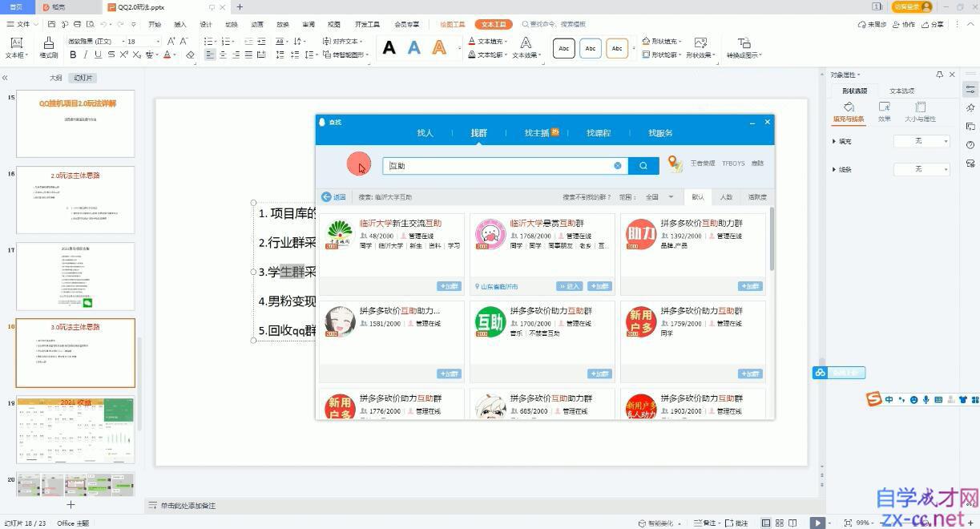Click the QQ search magnifier button
980x529 pixels.
(643, 165)
